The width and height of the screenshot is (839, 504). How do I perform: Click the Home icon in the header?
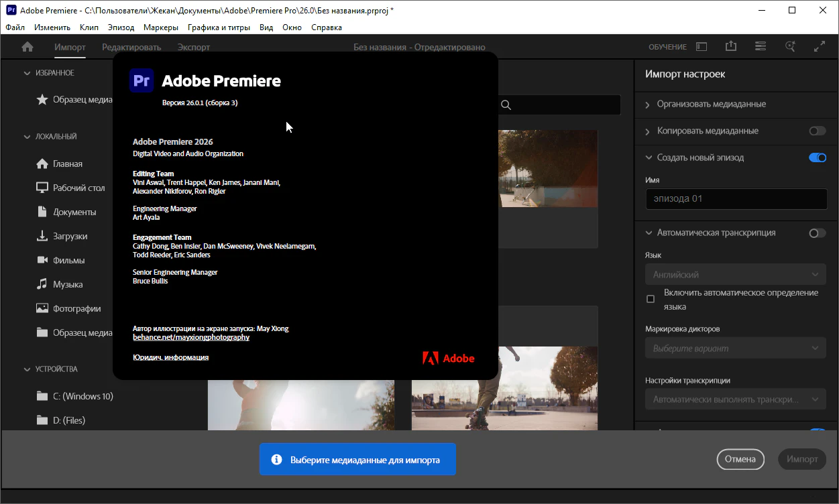point(27,47)
